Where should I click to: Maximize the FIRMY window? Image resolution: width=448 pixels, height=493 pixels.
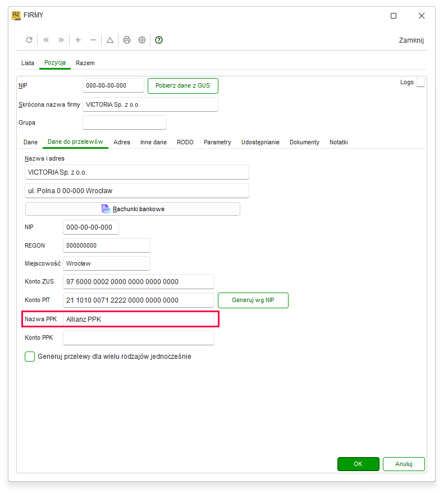click(x=394, y=16)
